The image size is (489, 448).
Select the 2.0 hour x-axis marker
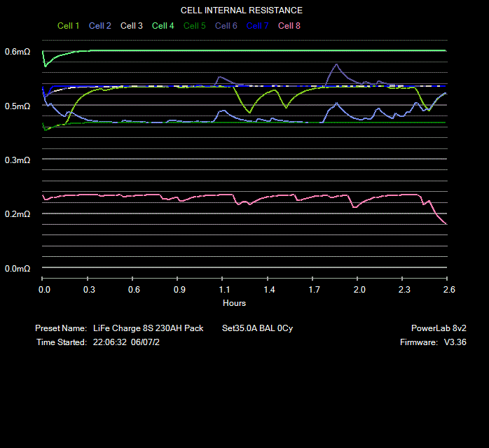point(359,289)
